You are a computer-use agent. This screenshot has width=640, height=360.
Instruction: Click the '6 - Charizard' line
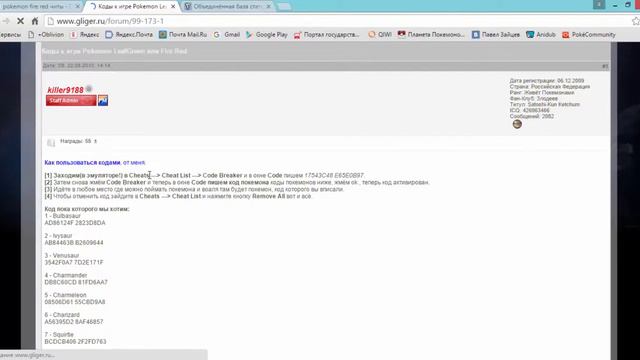coord(62,315)
